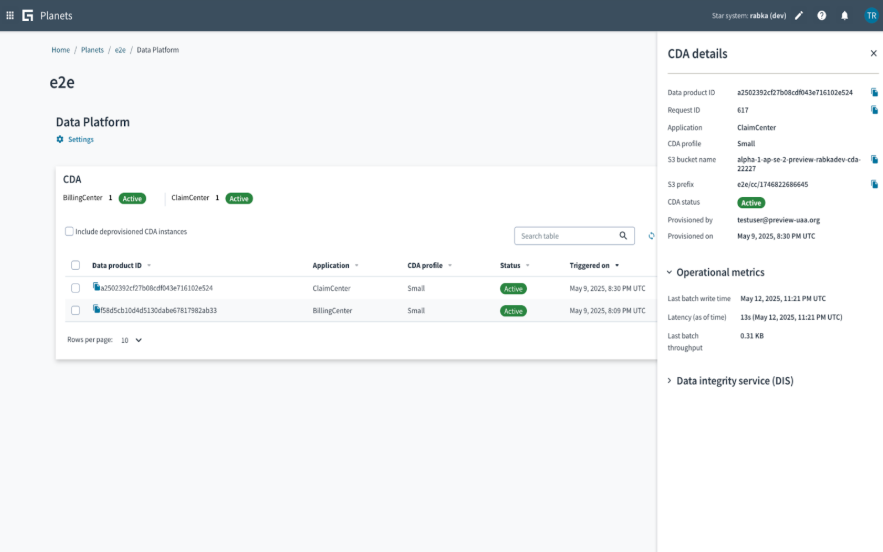883x552 pixels.
Task: Click the Settings gear icon
Action: 60,139
